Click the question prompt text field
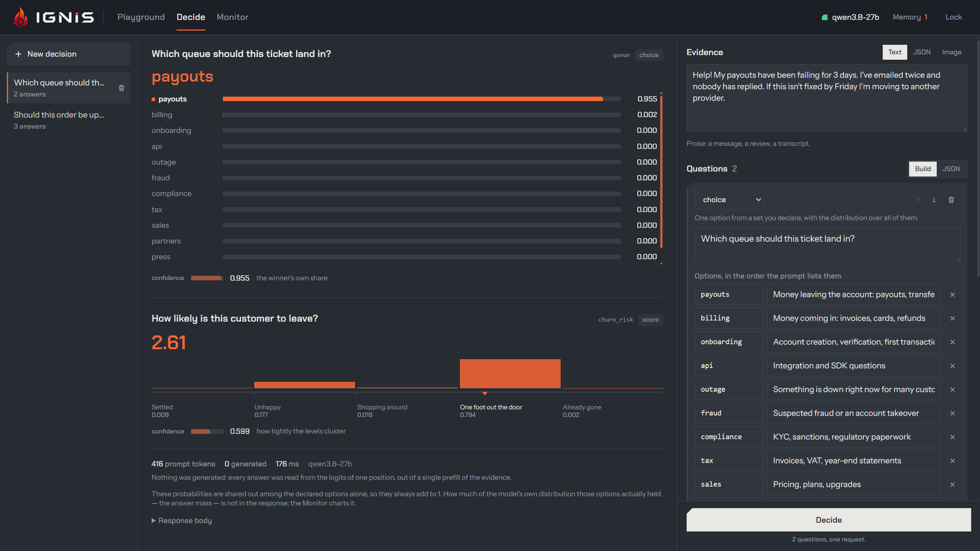Image resolution: width=980 pixels, height=551 pixels. (x=827, y=245)
